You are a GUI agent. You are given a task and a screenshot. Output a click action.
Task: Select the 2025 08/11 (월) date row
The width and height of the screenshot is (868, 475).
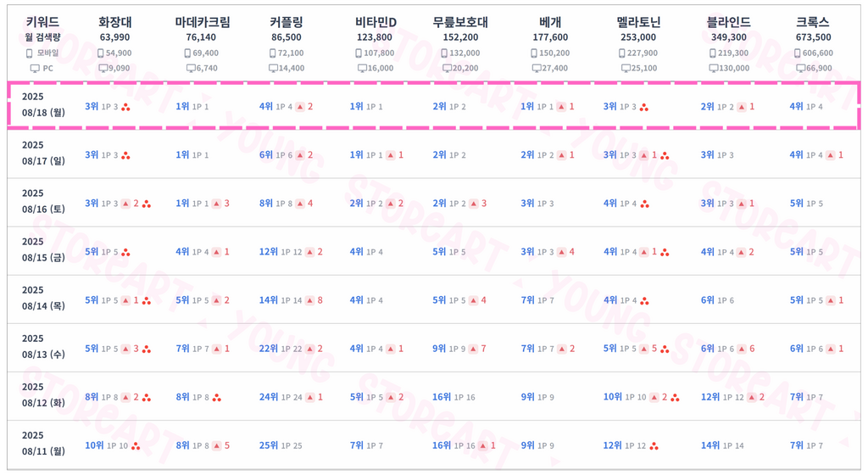pos(433,444)
